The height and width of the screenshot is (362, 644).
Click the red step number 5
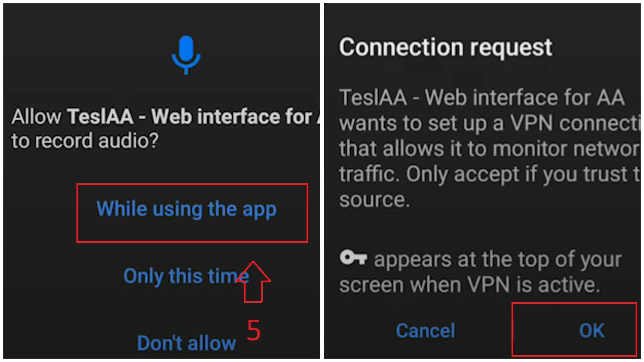pos(254,330)
